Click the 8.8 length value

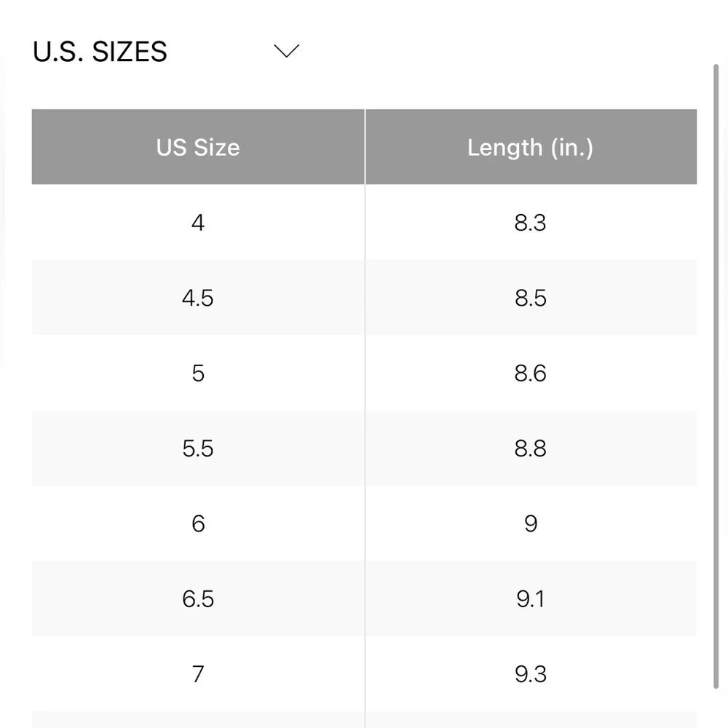pyautogui.click(x=530, y=448)
